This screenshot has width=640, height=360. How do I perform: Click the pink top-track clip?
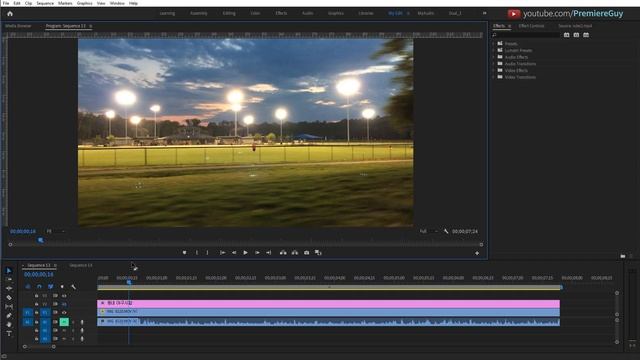[x=328, y=303]
